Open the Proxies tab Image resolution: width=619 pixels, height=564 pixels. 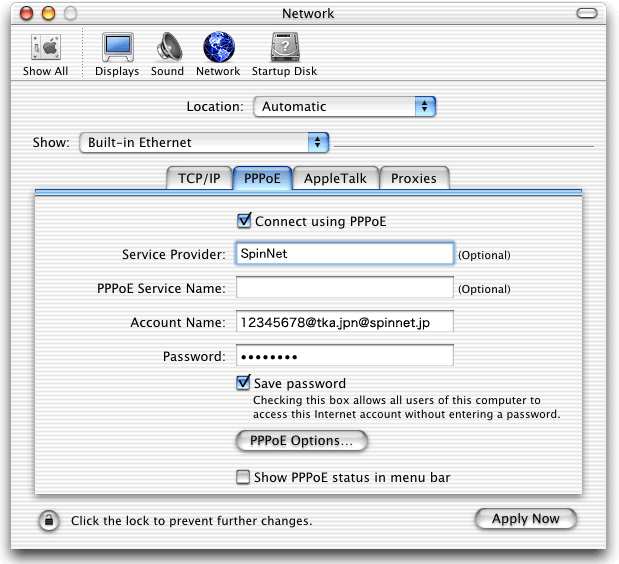pyautogui.click(x=414, y=178)
